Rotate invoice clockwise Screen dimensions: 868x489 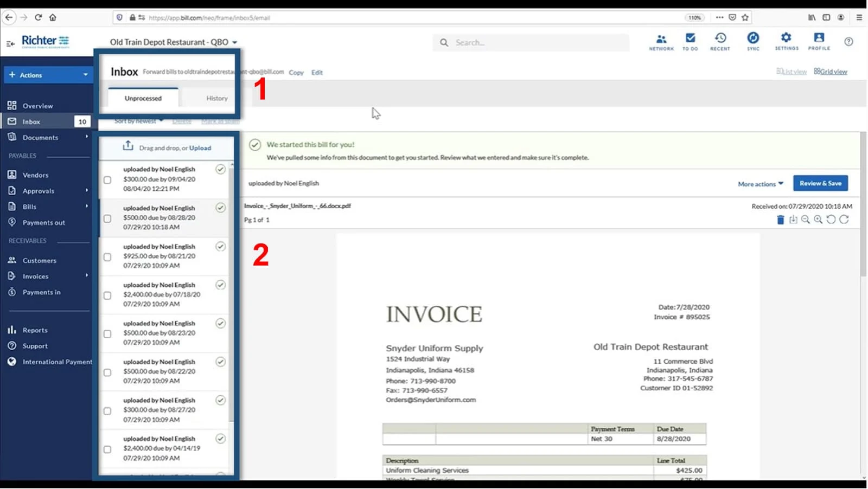pyautogui.click(x=844, y=220)
